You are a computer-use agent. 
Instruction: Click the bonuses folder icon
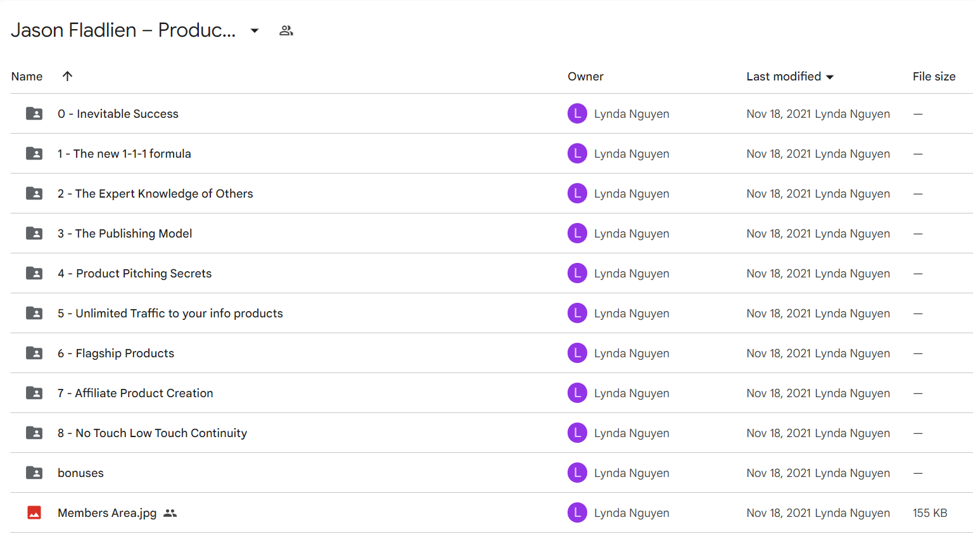[x=34, y=473]
